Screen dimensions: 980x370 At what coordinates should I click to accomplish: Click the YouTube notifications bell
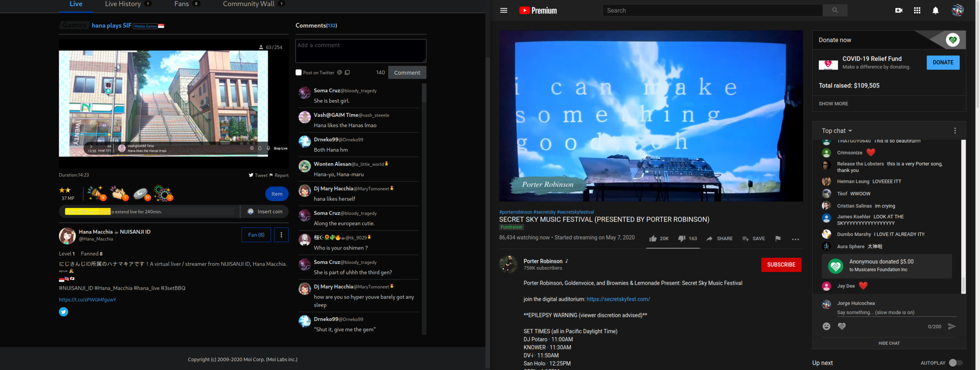[x=935, y=10]
